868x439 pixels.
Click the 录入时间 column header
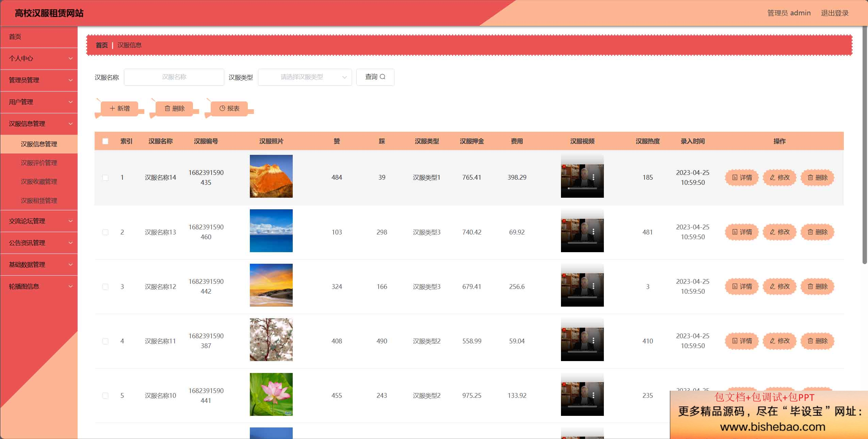(692, 141)
